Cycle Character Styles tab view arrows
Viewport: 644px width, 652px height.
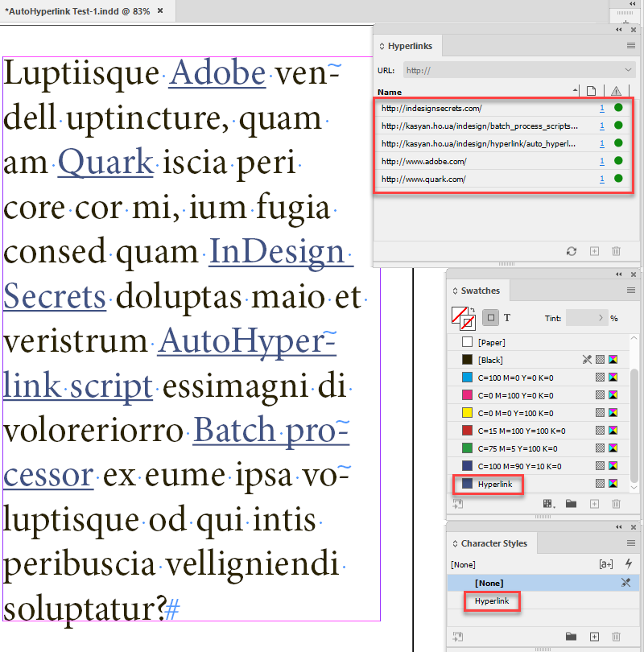455,543
